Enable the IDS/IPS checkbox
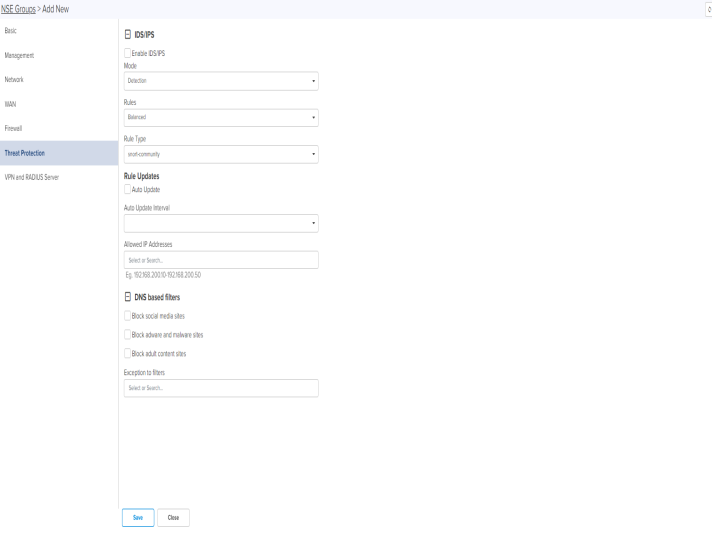This screenshot has height=551, width=712. [127, 52]
